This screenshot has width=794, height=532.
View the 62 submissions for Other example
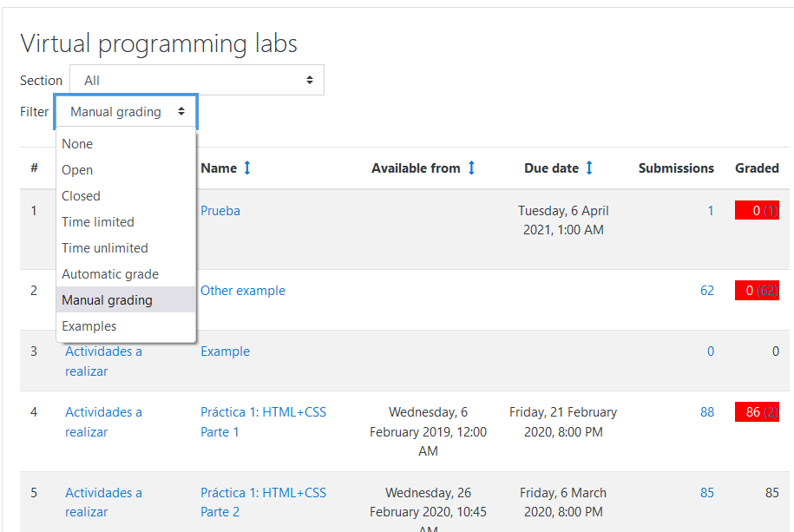pyautogui.click(x=707, y=291)
